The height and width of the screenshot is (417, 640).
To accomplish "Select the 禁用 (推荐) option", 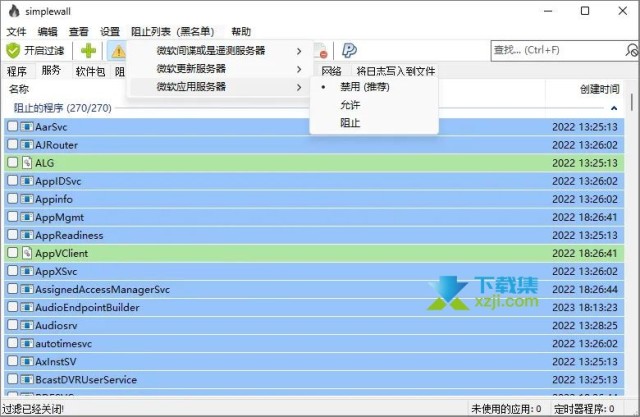I will click(374, 87).
